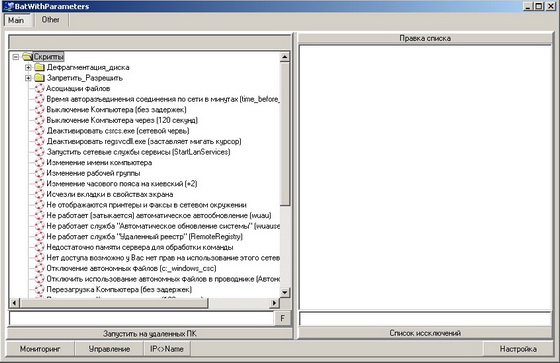Click script icon beside Асоциации файлов
560x363 pixels.
[39, 89]
